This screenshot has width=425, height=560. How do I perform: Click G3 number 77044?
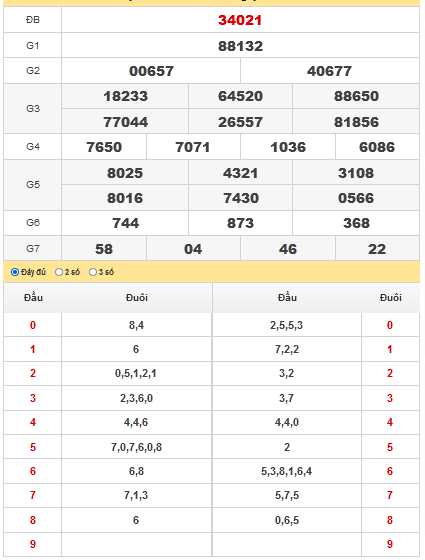pos(125,122)
